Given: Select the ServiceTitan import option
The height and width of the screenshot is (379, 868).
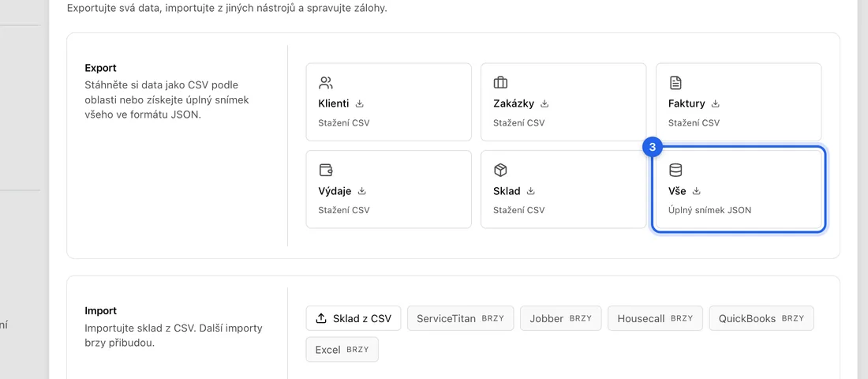Looking at the screenshot, I should coord(461,318).
